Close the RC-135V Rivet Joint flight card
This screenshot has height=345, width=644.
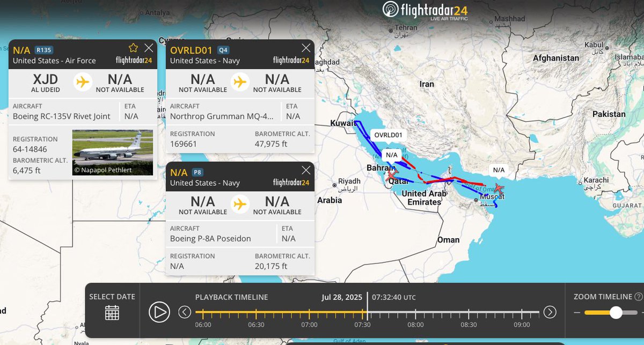149,48
